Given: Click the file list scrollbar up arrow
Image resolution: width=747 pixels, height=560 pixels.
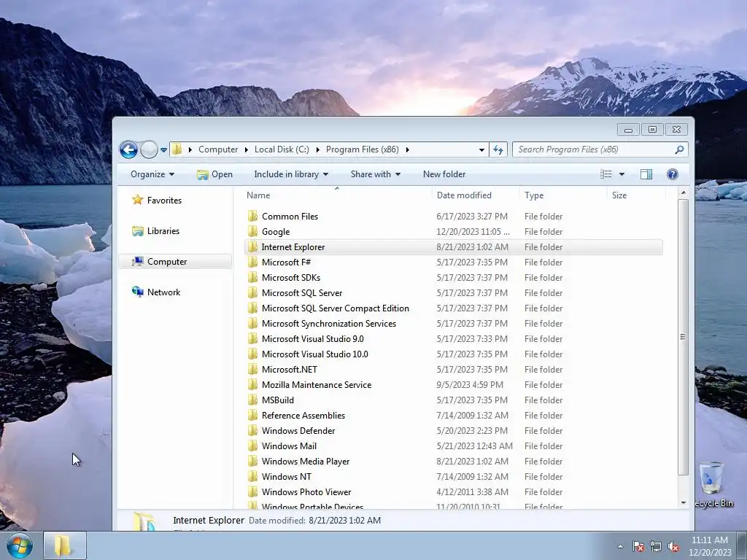Looking at the screenshot, I should pyautogui.click(x=683, y=192).
